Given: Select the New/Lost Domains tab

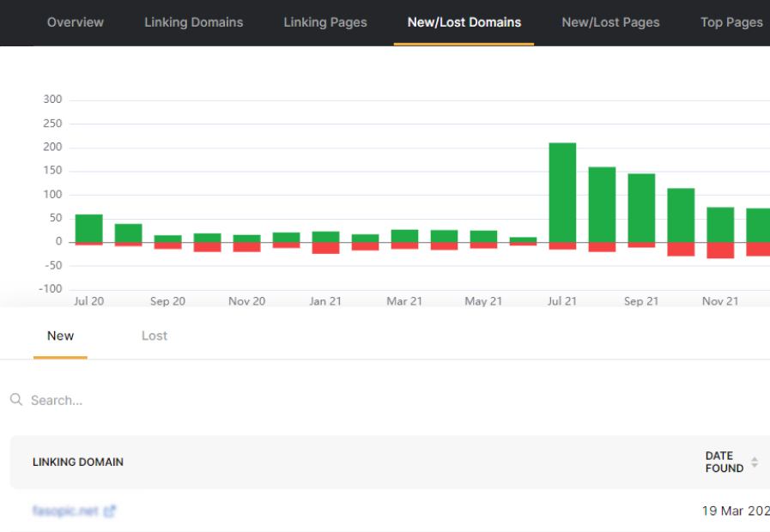Looking at the screenshot, I should coord(464,22).
